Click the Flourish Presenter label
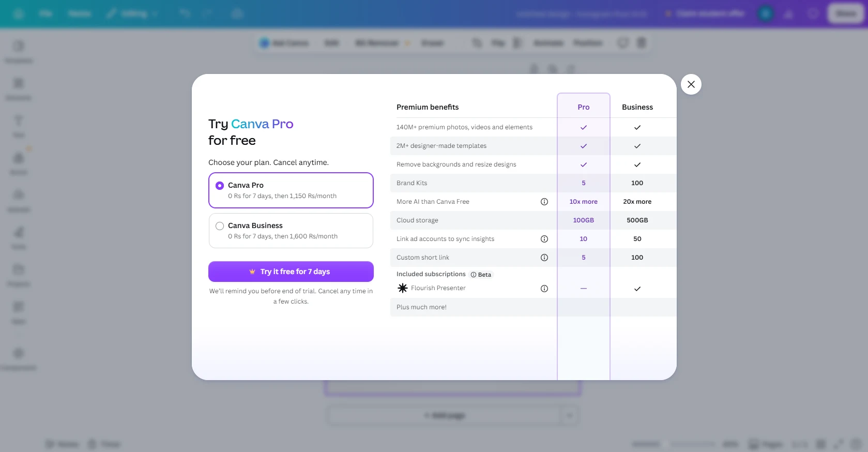868x452 pixels. point(438,288)
